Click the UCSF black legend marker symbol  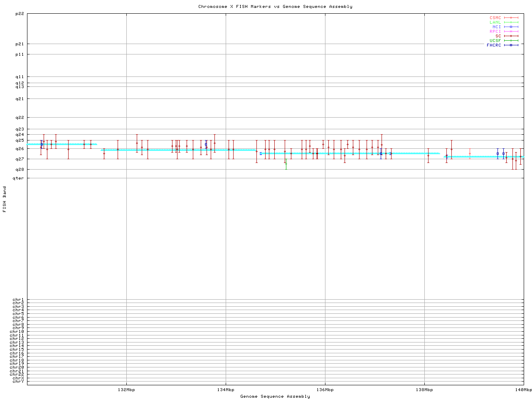coord(511,41)
